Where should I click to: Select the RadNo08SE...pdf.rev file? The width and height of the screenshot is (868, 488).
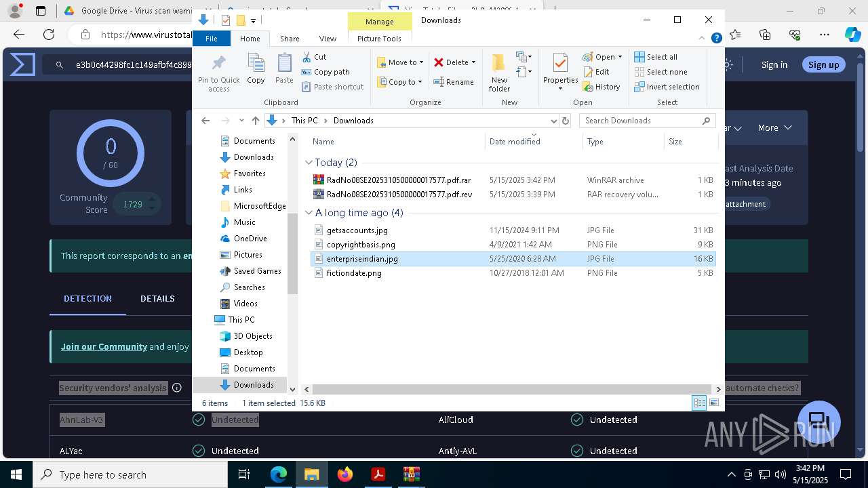tap(513, 195)
